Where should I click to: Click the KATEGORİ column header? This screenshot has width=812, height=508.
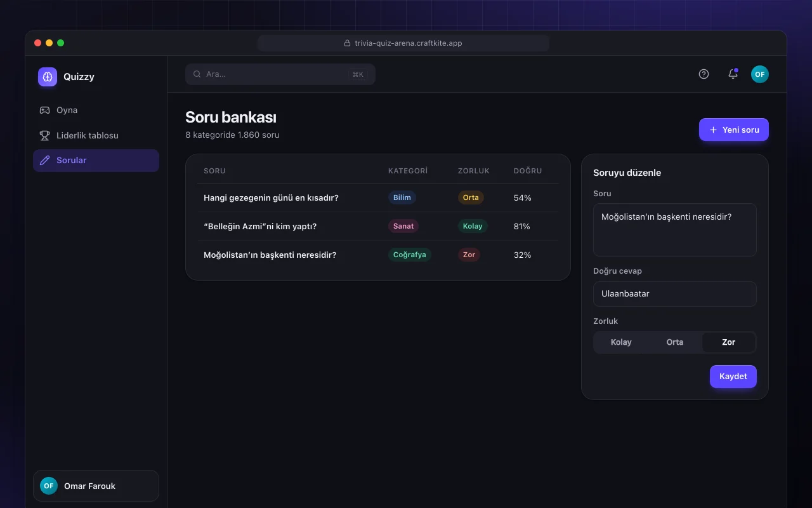click(408, 171)
